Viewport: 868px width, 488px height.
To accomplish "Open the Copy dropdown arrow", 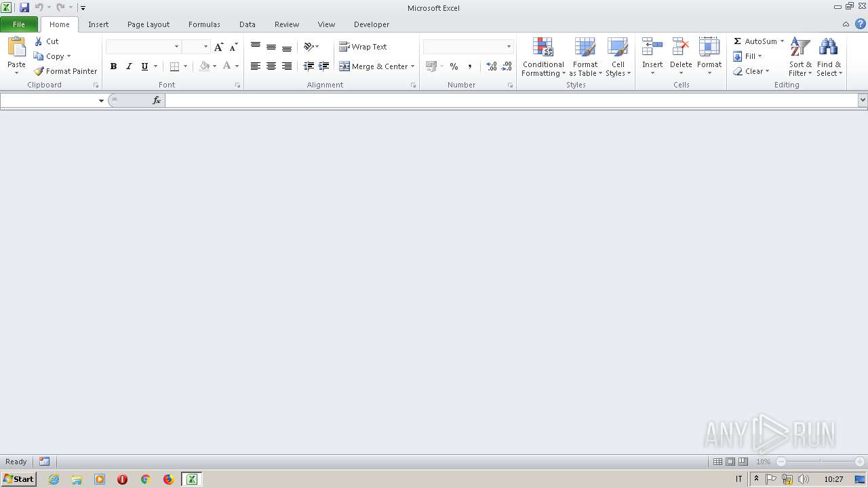I will point(68,56).
